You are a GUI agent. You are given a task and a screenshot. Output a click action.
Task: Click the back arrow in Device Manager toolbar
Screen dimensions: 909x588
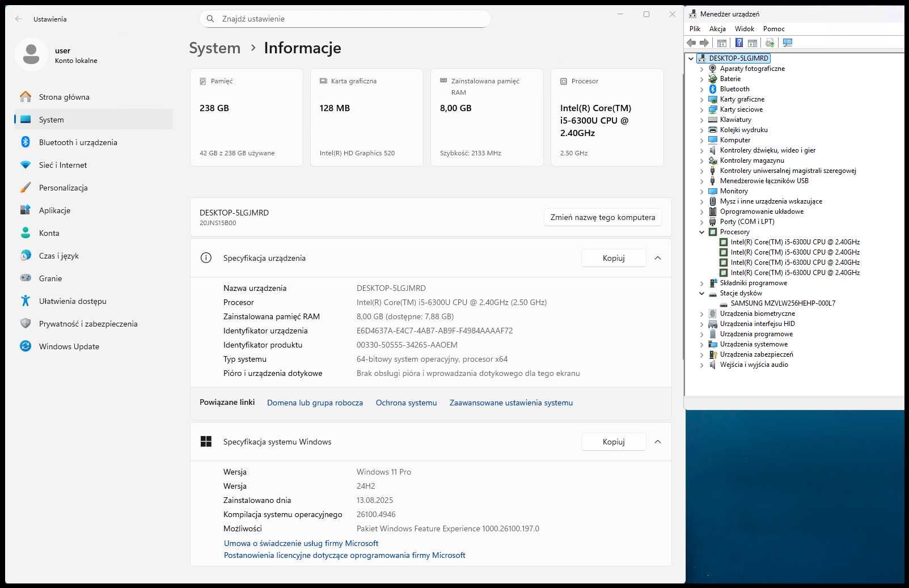tap(691, 43)
